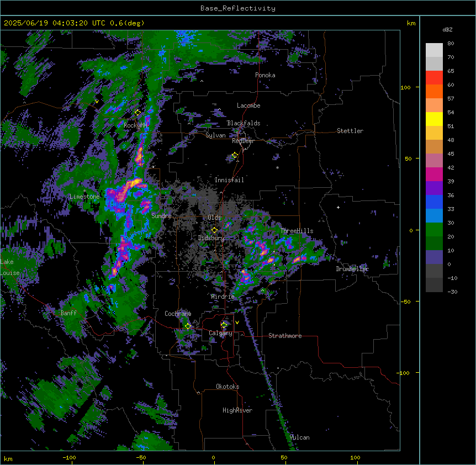Select the Vulcan city label
Image resolution: width=476 pixels, height=465 pixels.
300,437
